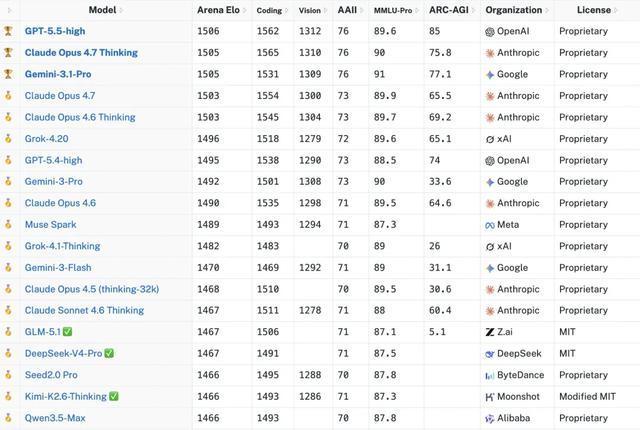Click the green checkmark next to DeepSeek-V4-Pro
The width and height of the screenshot is (640, 430).
point(109,353)
